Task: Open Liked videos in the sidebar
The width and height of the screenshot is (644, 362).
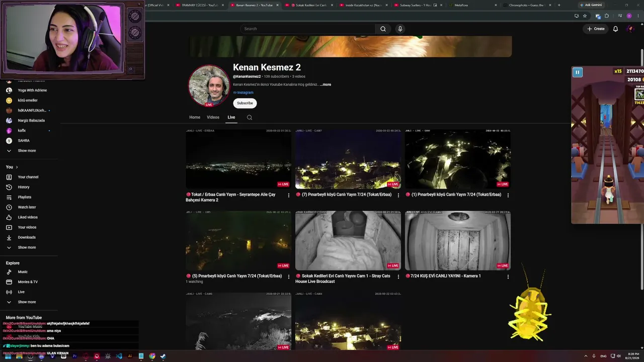Action: click(x=29, y=217)
